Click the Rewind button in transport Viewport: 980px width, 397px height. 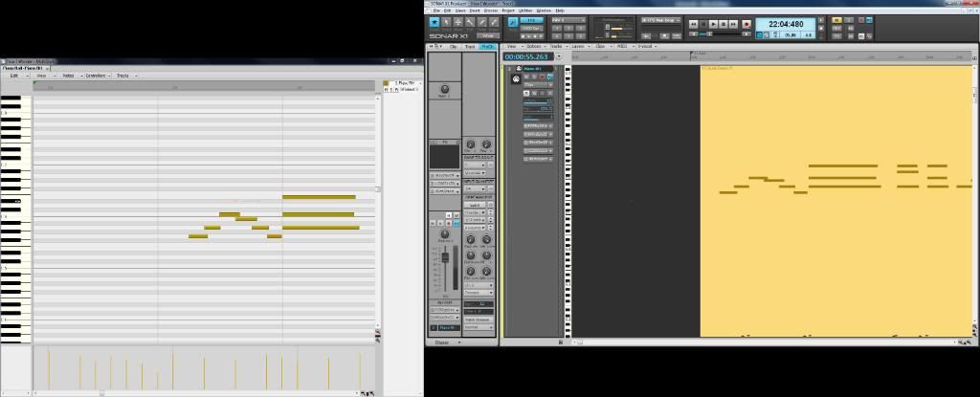[x=694, y=23]
